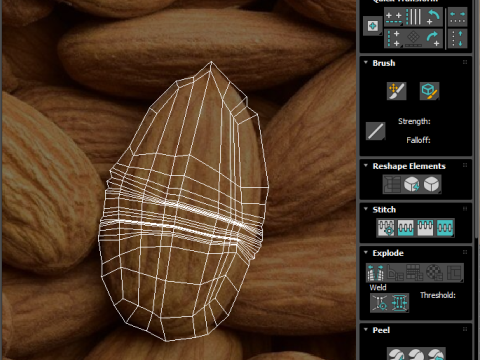The image size is (480, 360).
Task: Click the vertical lines Linear Align icon
Action: coord(414,17)
